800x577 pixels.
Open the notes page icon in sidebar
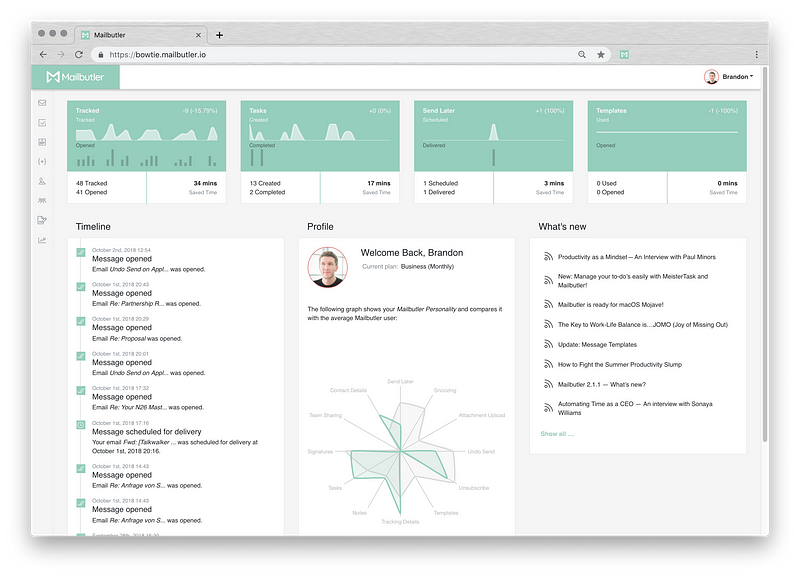42,142
